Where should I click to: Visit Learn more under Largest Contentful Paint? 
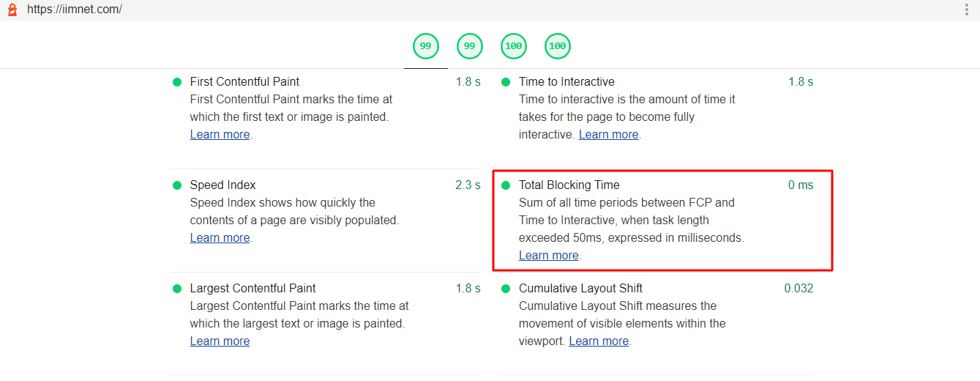point(220,341)
